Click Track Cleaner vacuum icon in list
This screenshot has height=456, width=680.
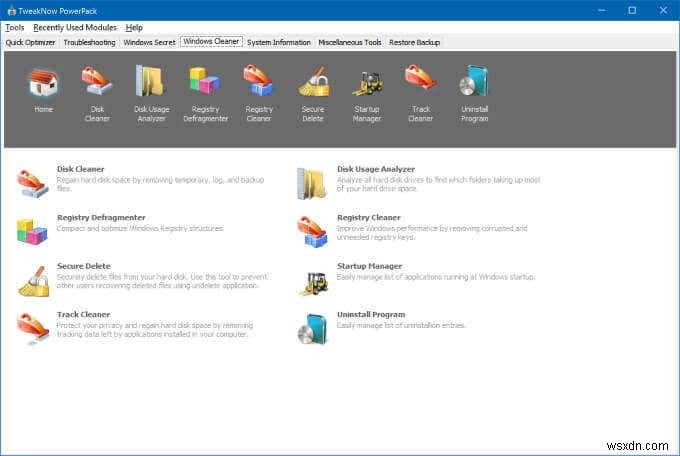click(x=33, y=328)
